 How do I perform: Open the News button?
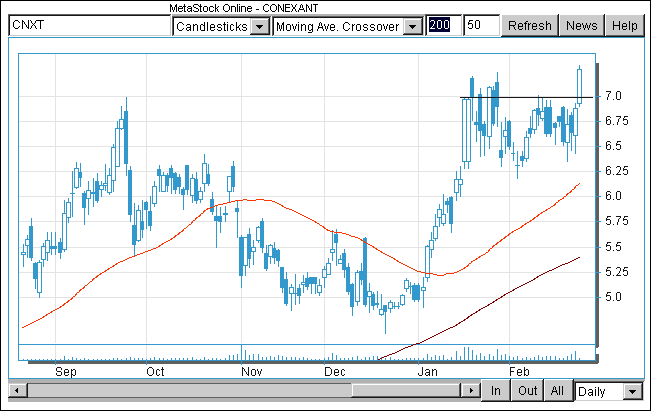coord(582,26)
